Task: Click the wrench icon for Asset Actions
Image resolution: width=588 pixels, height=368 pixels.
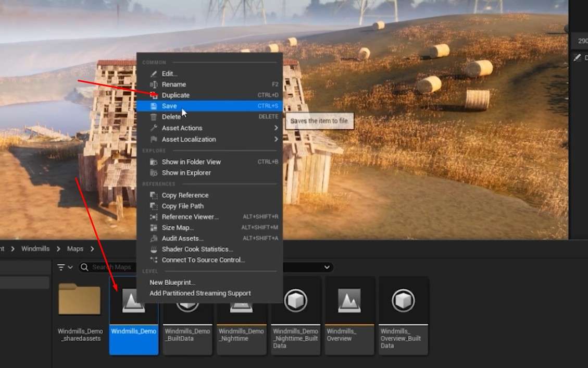Action: pos(154,128)
